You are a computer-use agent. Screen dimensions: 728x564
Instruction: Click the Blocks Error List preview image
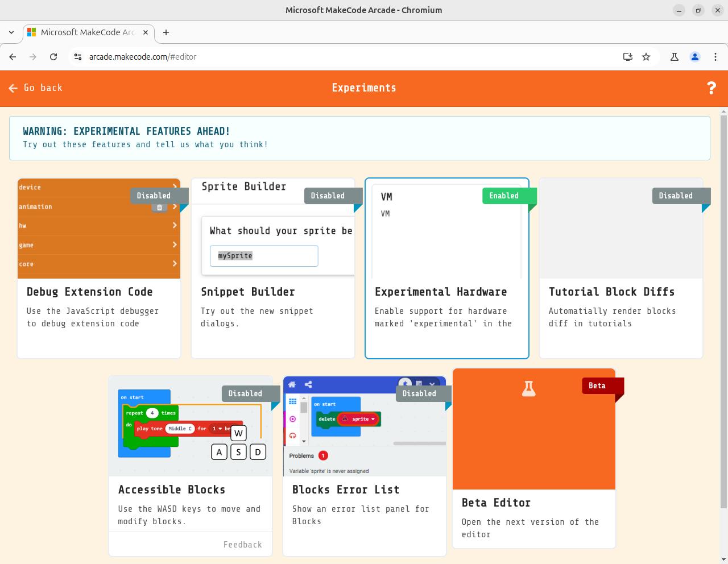pyautogui.click(x=365, y=426)
